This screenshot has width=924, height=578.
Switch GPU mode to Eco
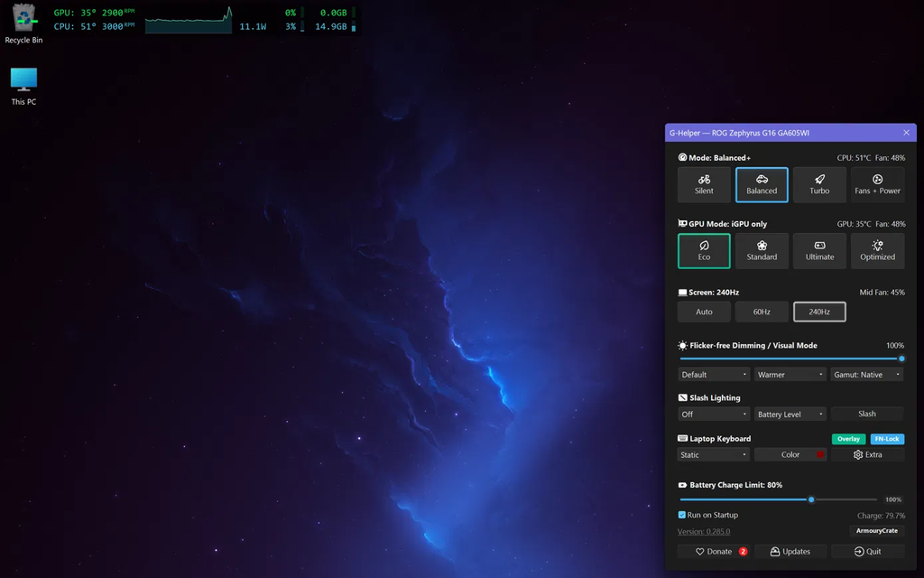click(704, 251)
